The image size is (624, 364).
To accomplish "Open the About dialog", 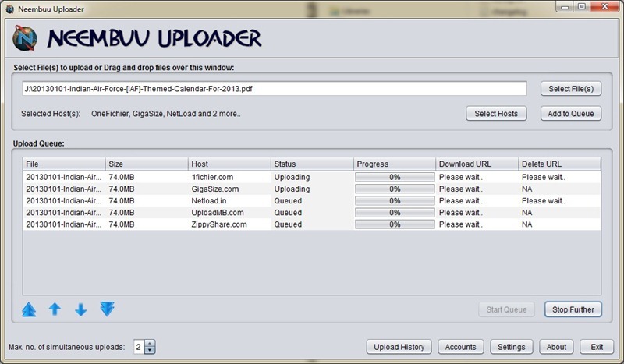I will [x=556, y=347].
